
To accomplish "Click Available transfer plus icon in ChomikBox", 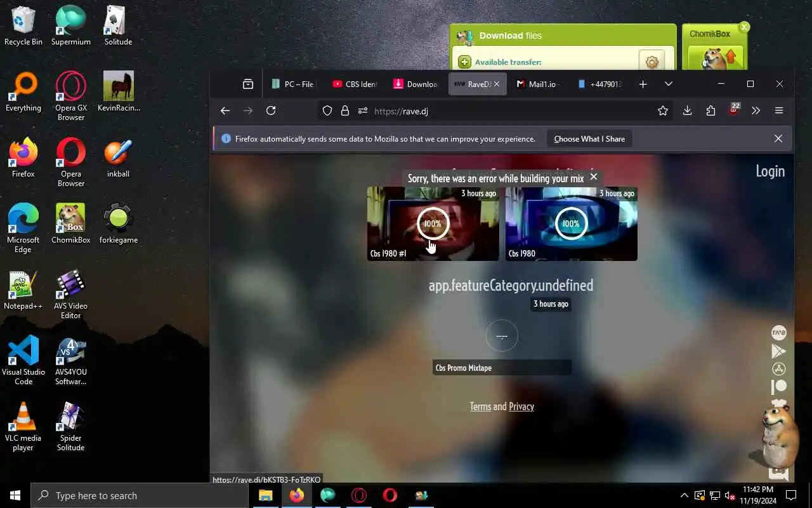I will pyautogui.click(x=464, y=62).
